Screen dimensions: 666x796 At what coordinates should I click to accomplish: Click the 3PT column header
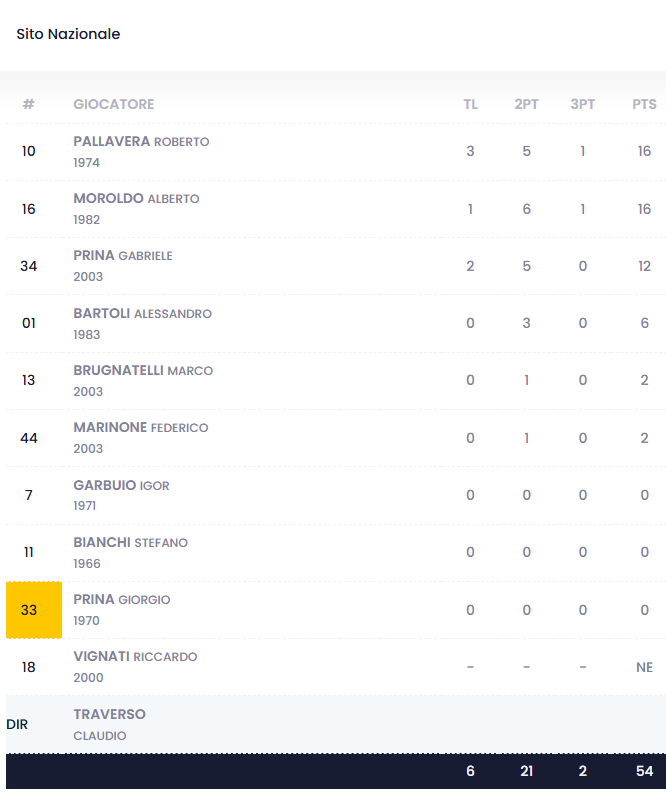tap(583, 104)
